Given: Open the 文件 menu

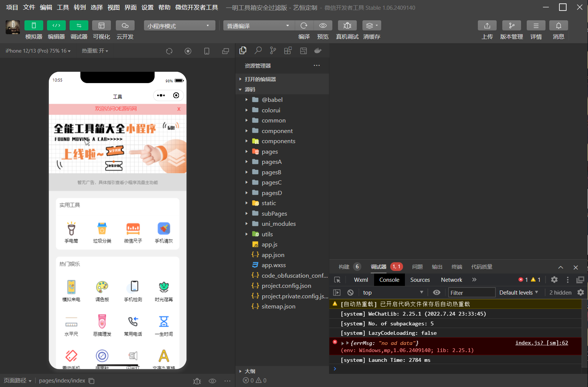Looking at the screenshot, I should click(29, 8).
